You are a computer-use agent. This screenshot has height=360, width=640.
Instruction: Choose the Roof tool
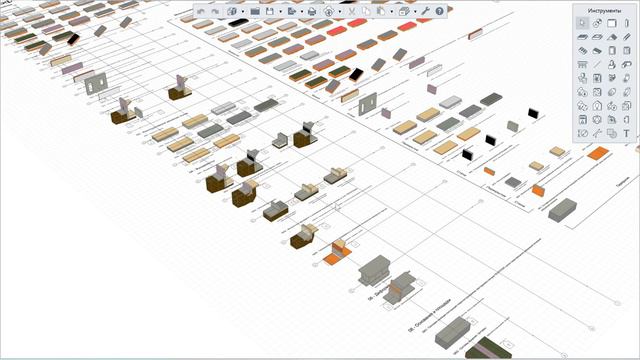coord(611,37)
